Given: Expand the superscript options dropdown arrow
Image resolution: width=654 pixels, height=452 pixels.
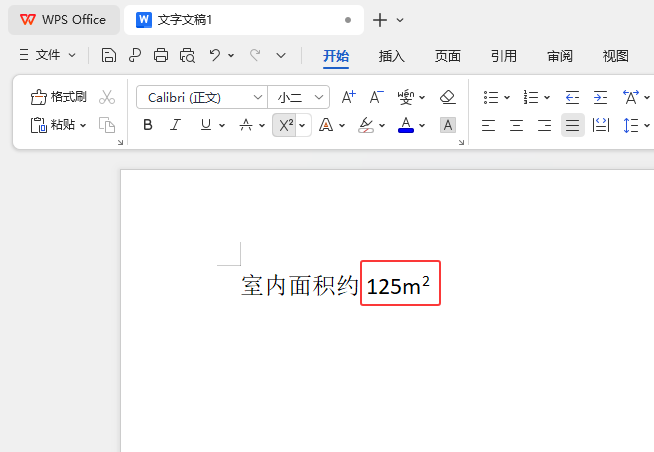Looking at the screenshot, I should [302, 125].
